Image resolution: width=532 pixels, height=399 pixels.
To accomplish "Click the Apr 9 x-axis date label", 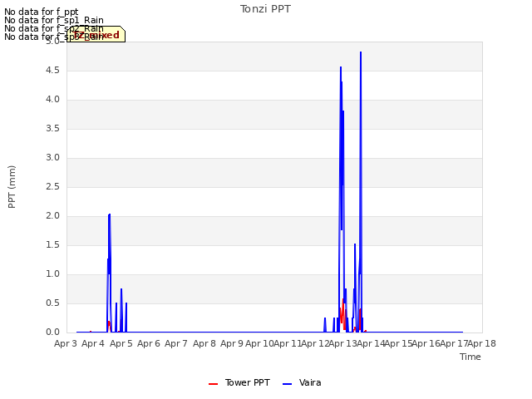I will (x=232, y=343).
